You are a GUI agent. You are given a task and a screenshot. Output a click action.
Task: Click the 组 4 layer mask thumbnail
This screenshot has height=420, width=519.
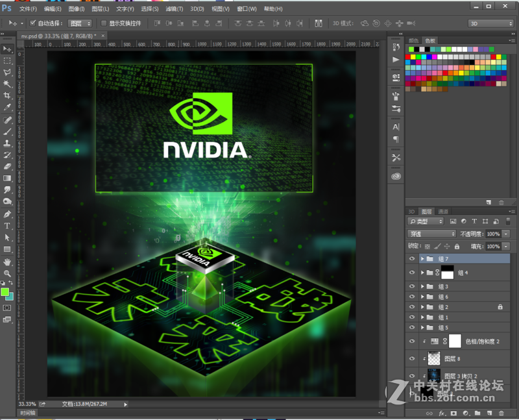click(x=447, y=272)
